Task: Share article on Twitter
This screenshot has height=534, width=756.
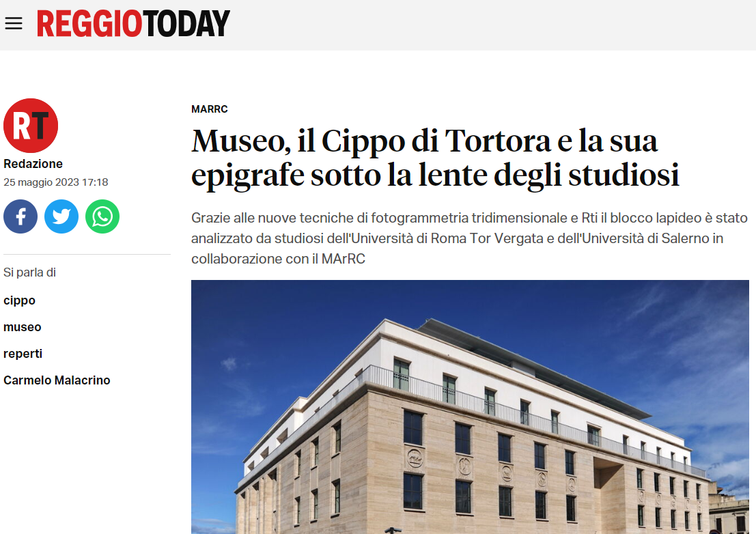Action: click(61, 216)
